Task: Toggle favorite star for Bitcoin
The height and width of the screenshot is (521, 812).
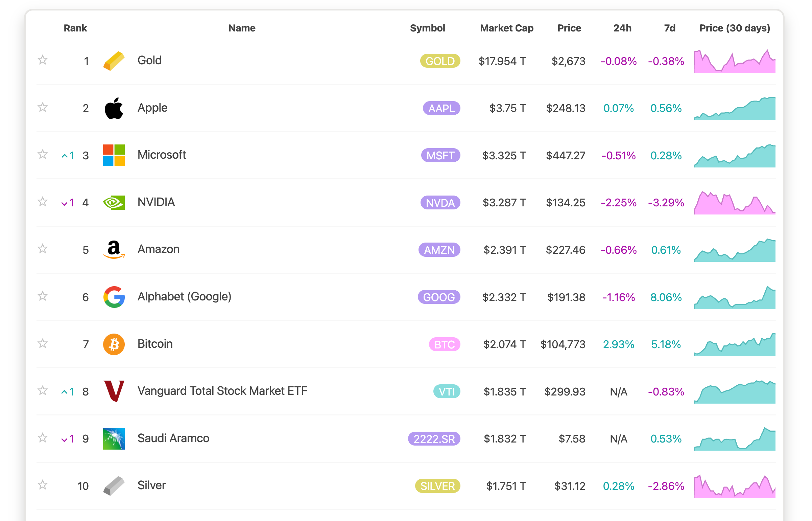Action: [x=43, y=344]
